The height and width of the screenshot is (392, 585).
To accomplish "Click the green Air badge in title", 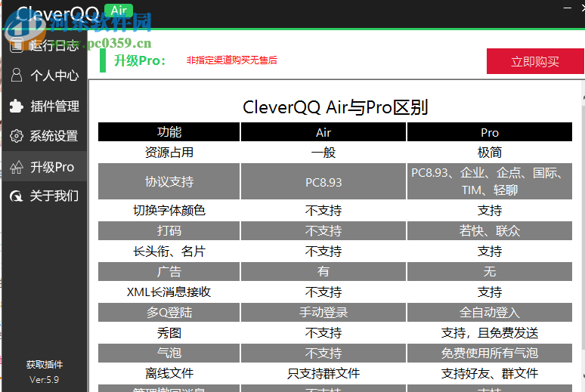I will coord(119,10).
